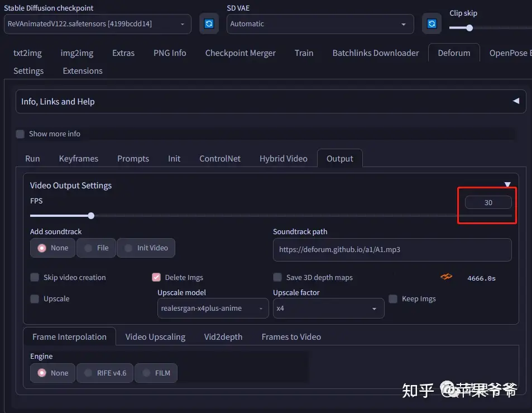This screenshot has width=532, height=413.
Task: Open the PNG Info tab
Action: [x=170, y=53]
